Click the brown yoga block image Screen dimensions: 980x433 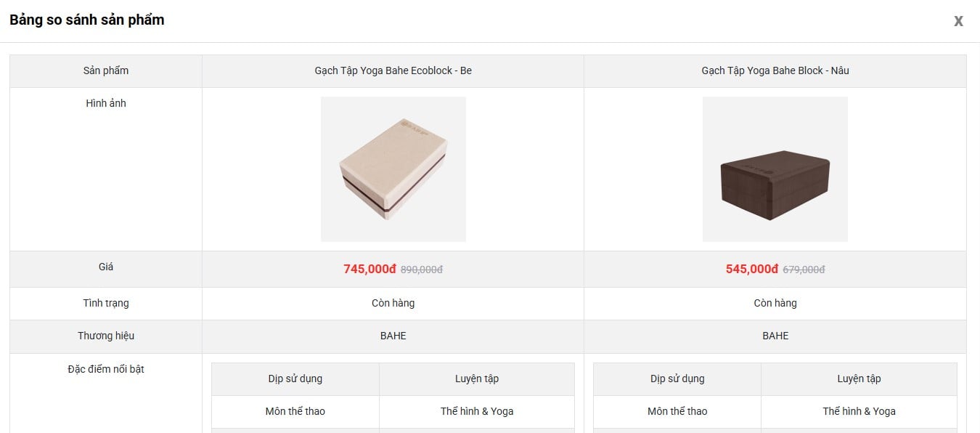(775, 169)
